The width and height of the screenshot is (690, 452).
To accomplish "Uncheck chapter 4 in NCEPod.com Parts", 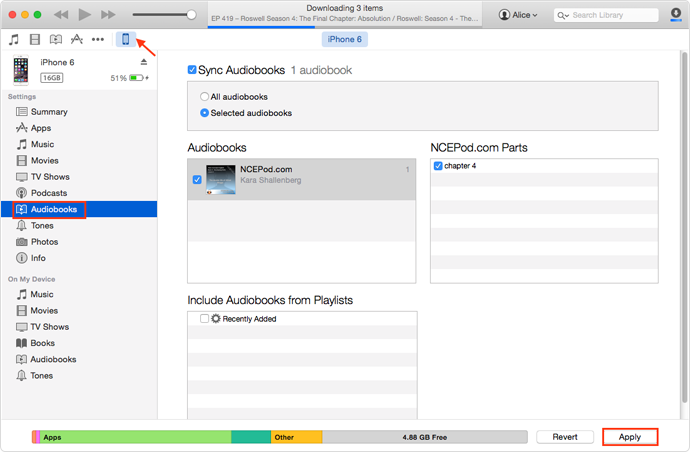I will tap(439, 166).
